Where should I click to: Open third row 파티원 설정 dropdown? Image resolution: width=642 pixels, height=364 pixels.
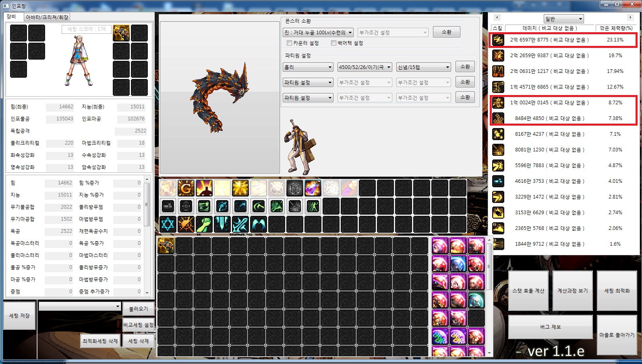(x=308, y=98)
